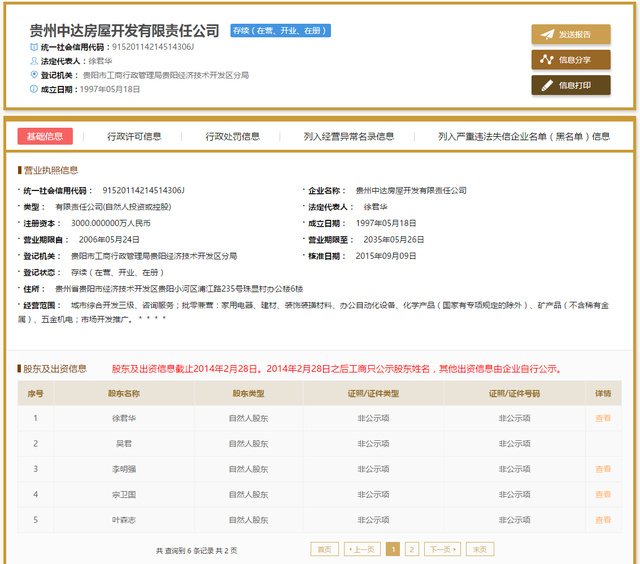Screen dimensions: 640x564
Task: Click the 下一页 next page button
Action: 442,549
